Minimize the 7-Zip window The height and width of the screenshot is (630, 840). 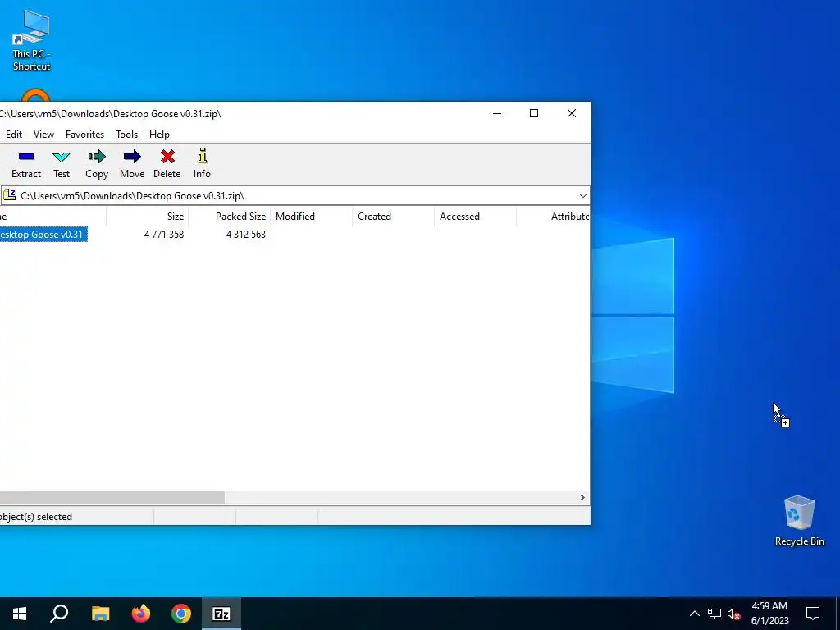point(497,113)
